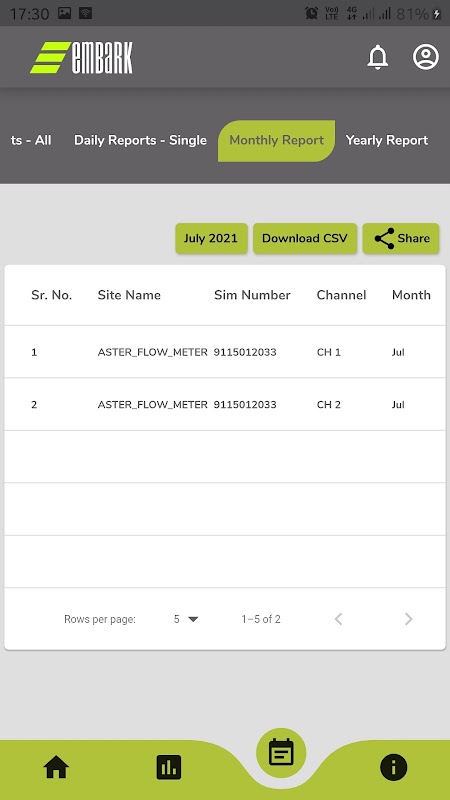This screenshot has height=800, width=450.
Task: Open the user profile icon
Action: click(x=426, y=57)
